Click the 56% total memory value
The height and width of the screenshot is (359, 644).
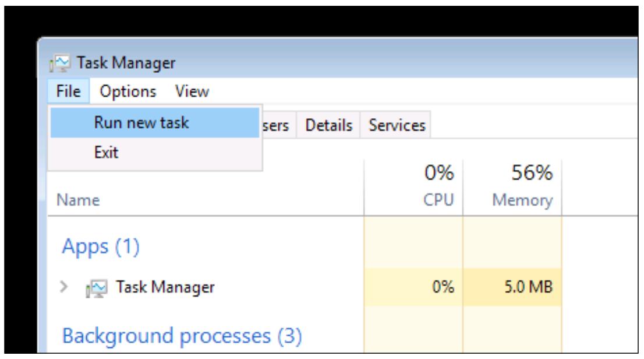coord(532,173)
